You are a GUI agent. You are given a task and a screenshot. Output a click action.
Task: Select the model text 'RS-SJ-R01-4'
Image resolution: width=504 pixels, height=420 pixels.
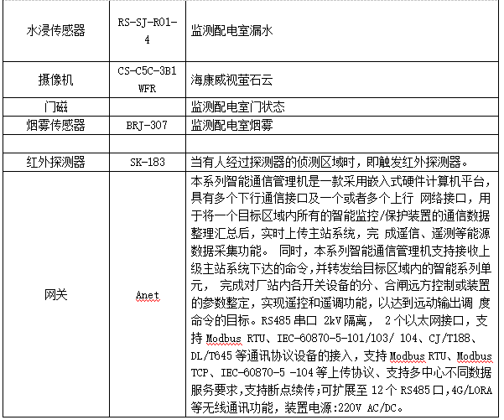(x=148, y=31)
